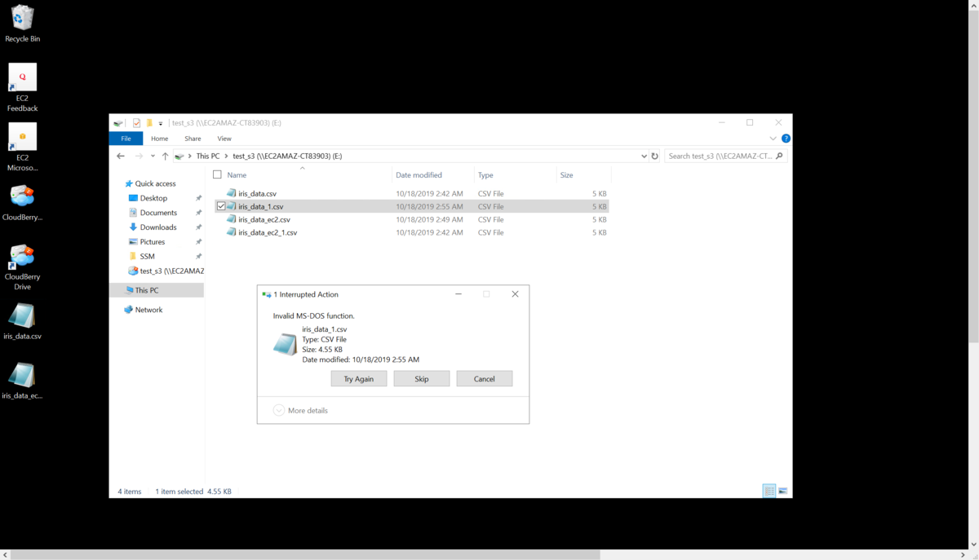Go up one folder level with Up arrow
The image size is (979, 560).
pyautogui.click(x=165, y=156)
